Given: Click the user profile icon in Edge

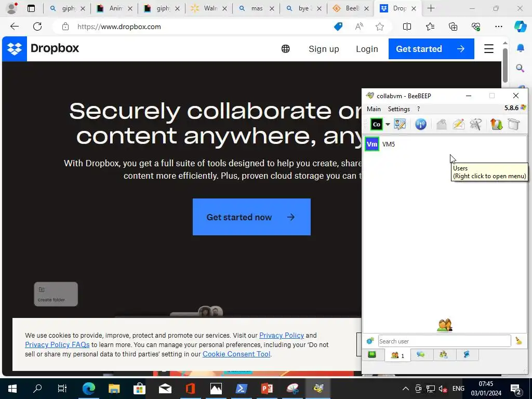Looking at the screenshot, I should click(12, 8).
